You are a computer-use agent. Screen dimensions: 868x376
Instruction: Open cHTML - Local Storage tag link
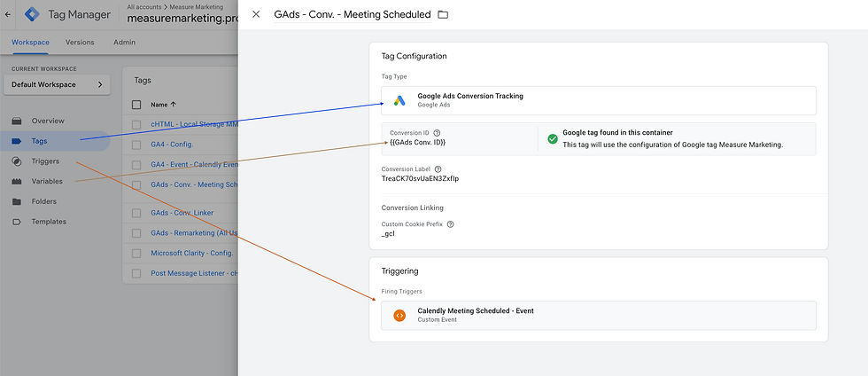tap(194, 125)
